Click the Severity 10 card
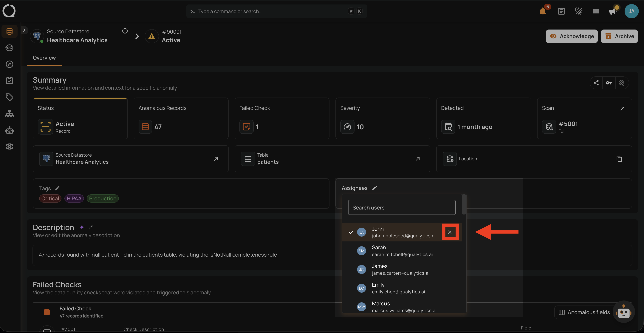This screenshot has height=333, width=644. coord(383,119)
